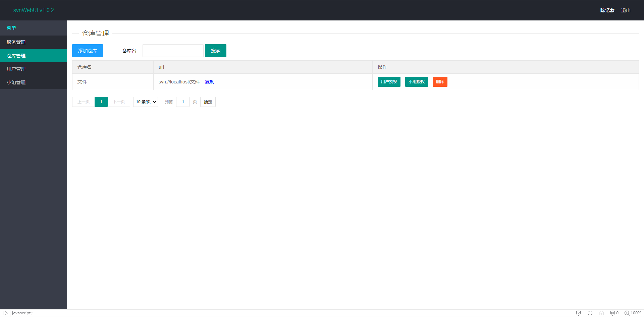Image resolution: width=644 pixels, height=317 pixels.
Task: Open the 10 条/页 page-size dropdown
Action: 145,102
